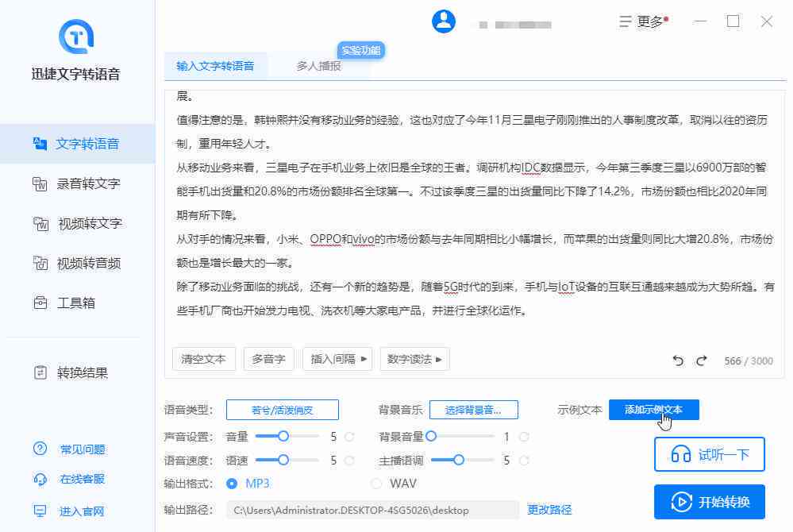
Task: Click the 清空文本 button
Action: (204, 359)
